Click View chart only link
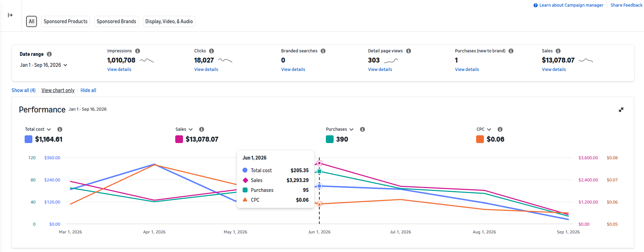Viewport: 644px width, 252px height. tap(58, 90)
